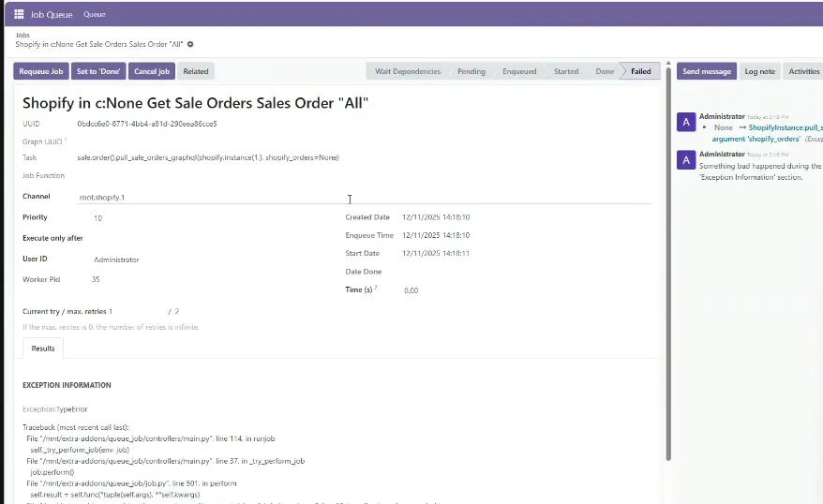Select the Pending status stage

click(x=471, y=71)
